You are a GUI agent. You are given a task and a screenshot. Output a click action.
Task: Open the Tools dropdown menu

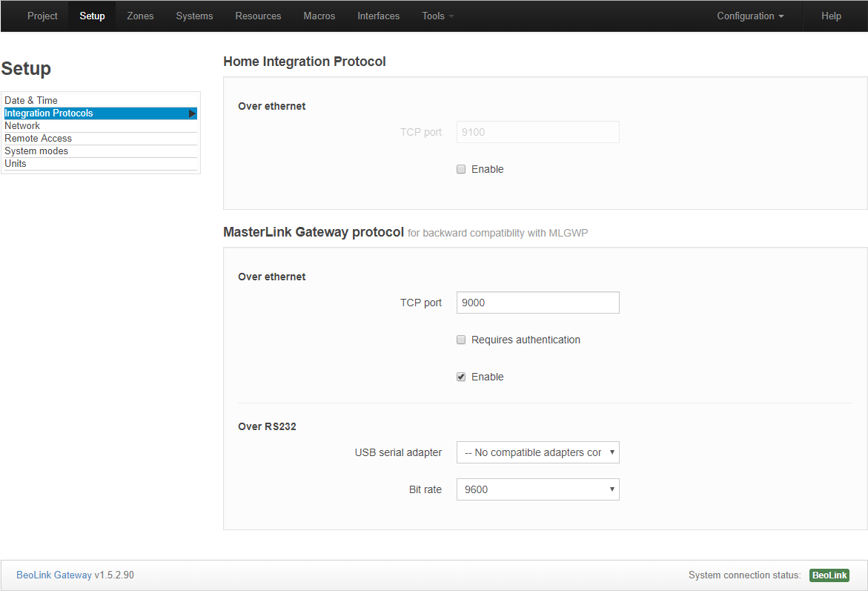tap(437, 16)
